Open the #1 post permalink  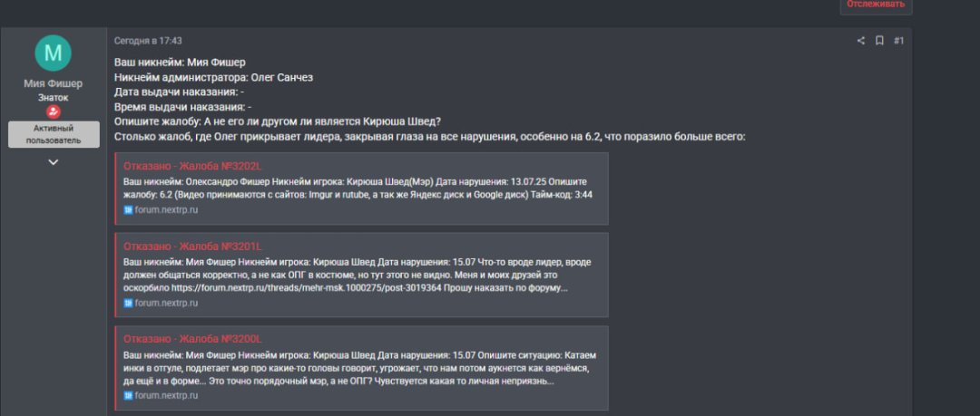(898, 41)
